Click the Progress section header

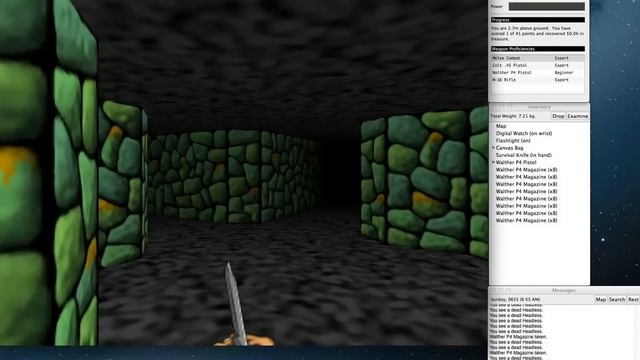538,20
